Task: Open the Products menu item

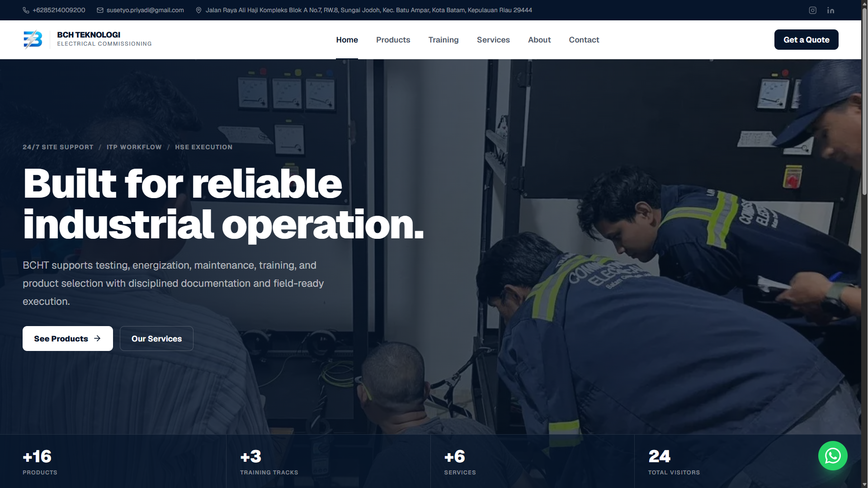Action: [393, 40]
